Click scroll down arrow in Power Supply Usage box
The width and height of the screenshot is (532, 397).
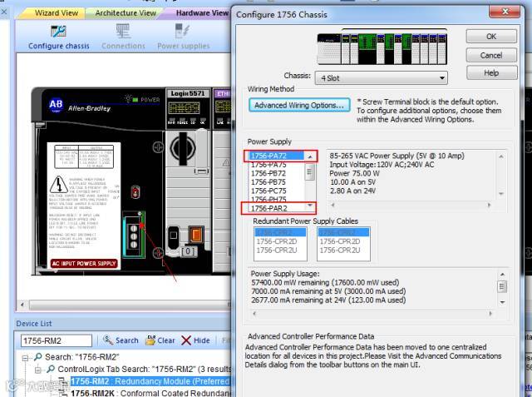[x=502, y=302]
